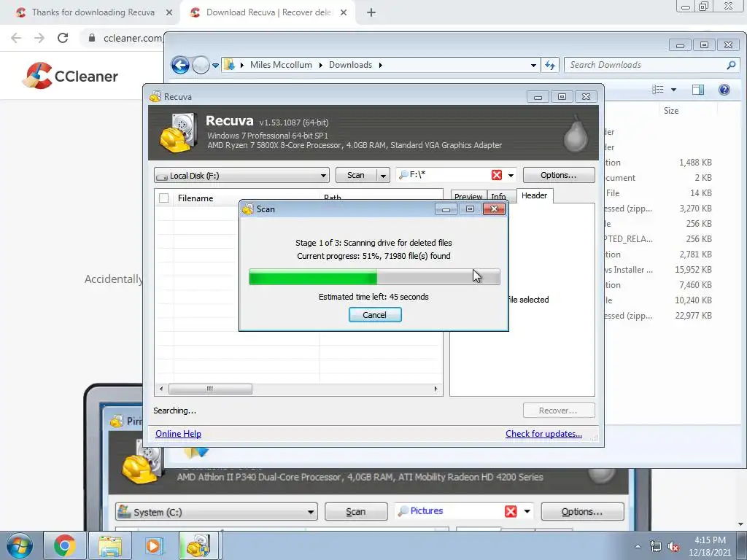Open Recuva Options dialog
This screenshot has width=747, height=560.
click(x=558, y=175)
